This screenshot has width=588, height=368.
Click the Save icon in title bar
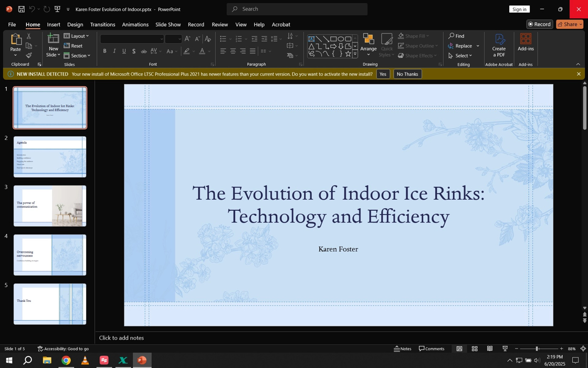tap(22, 9)
